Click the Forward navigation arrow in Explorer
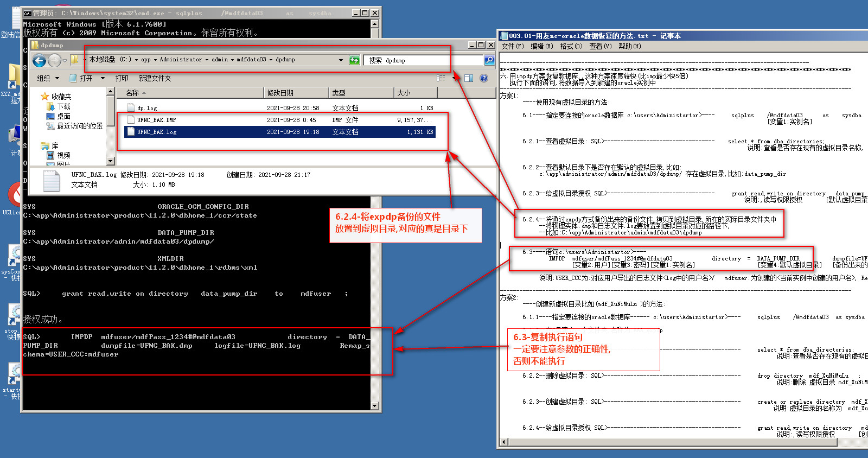The height and width of the screenshot is (458, 868). (54, 60)
